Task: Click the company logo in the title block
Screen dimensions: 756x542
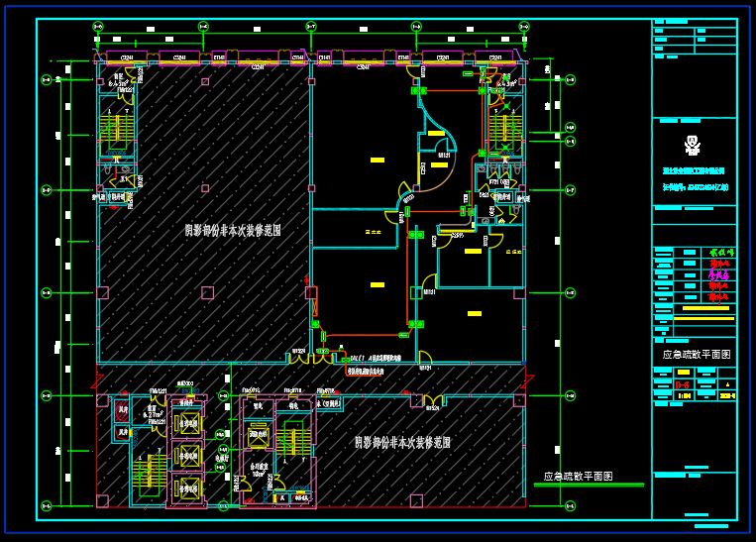Action: click(694, 146)
